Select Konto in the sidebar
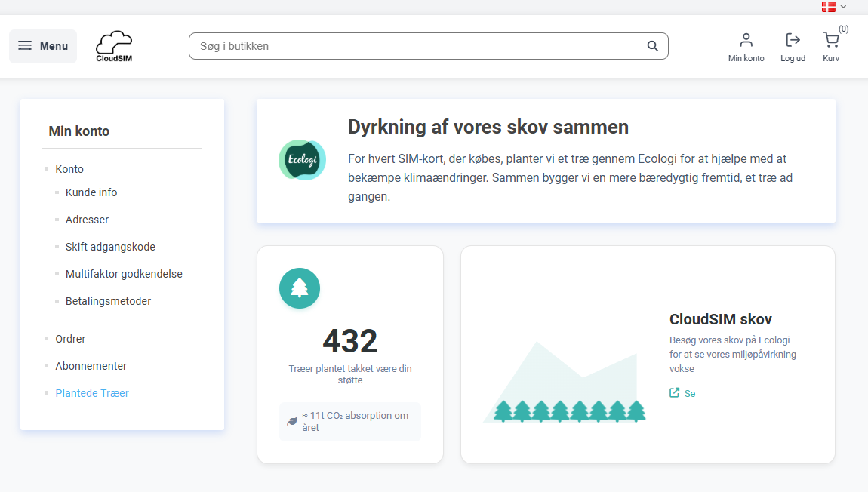 (x=69, y=169)
